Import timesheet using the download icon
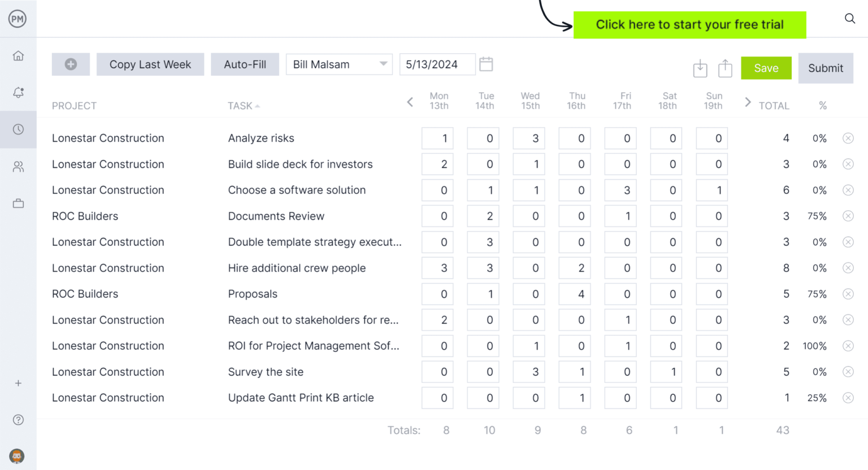Screen dimensions: 868x470 pyautogui.click(x=700, y=68)
